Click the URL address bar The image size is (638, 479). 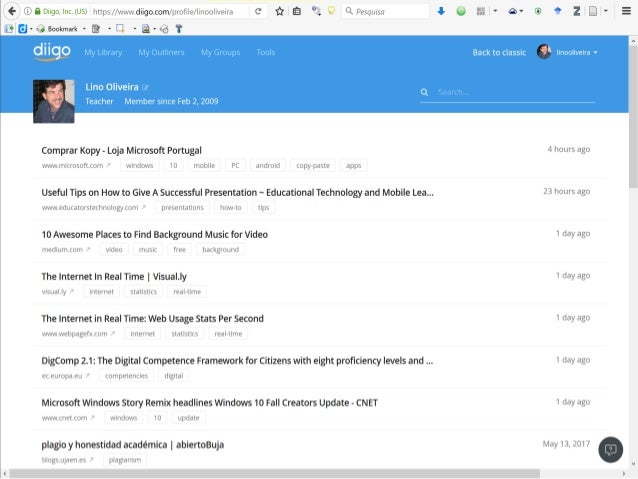click(x=169, y=11)
